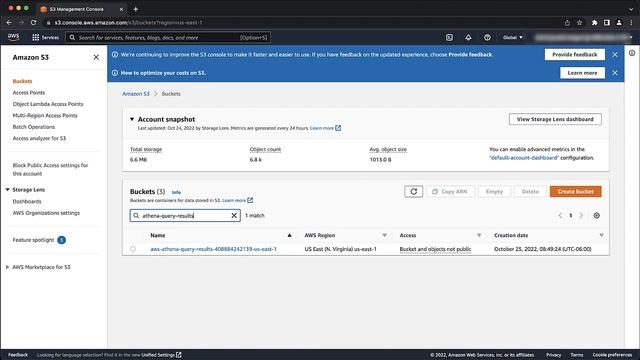Share the page from address bar

[567, 23]
